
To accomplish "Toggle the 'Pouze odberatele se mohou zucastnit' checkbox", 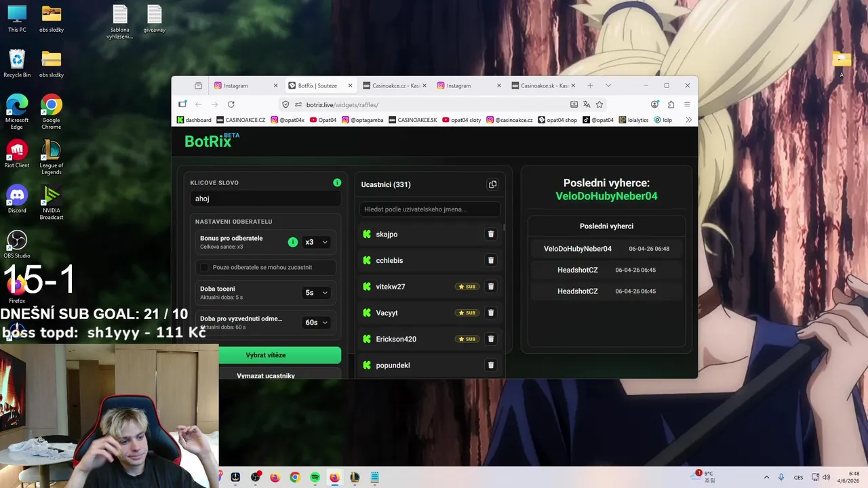I will 204,267.
